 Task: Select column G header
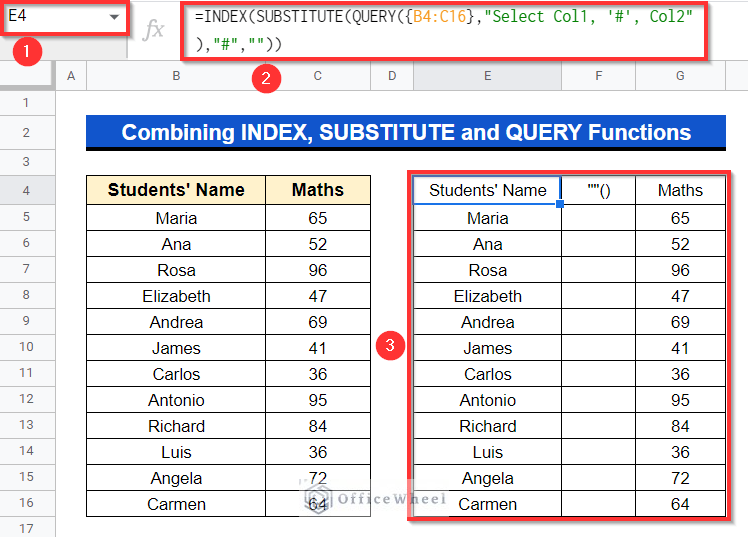680,76
